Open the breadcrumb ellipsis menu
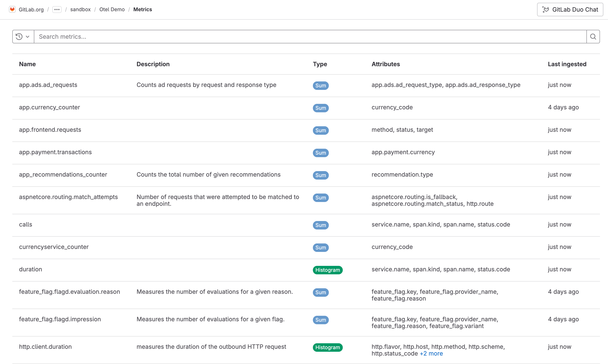608x364 pixels. 57,10
